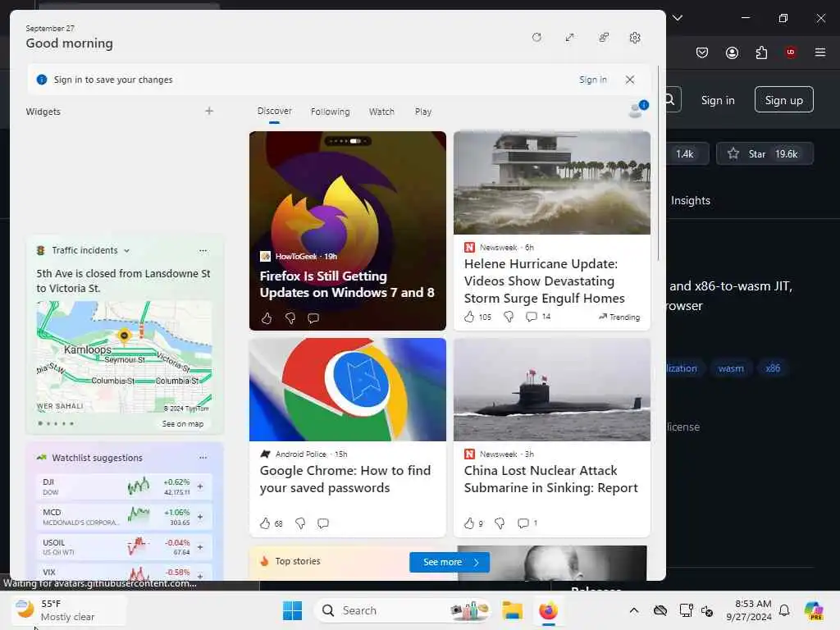840x630 pixels.
Task: Switch to the Watch tab
Action: tap(381, 112)
